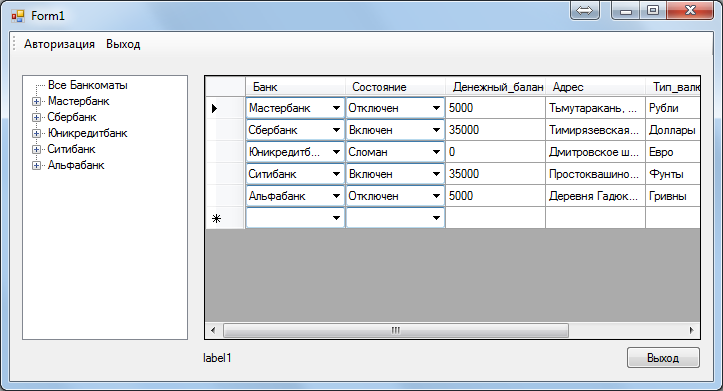This screenshot has width=723, height=391.
Task: Click the Form1 application icon
Action: tap(18, 16)
